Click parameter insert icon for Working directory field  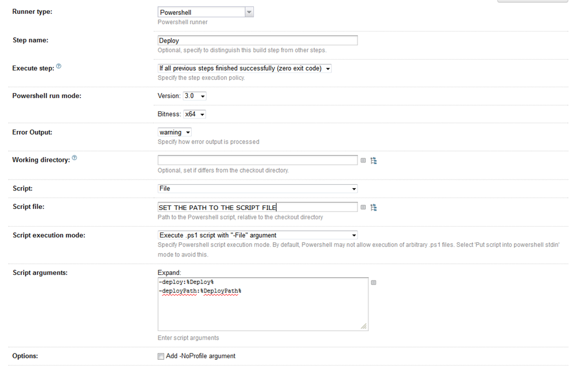pos(363,161)
